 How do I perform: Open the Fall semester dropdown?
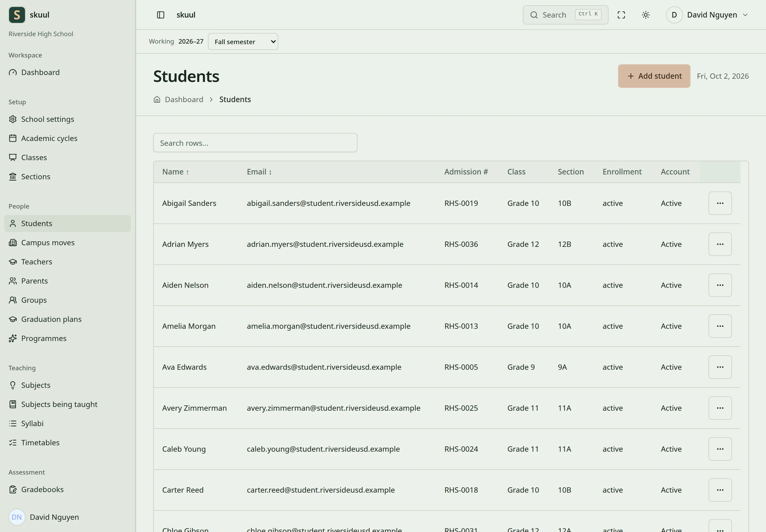[243, 42]
